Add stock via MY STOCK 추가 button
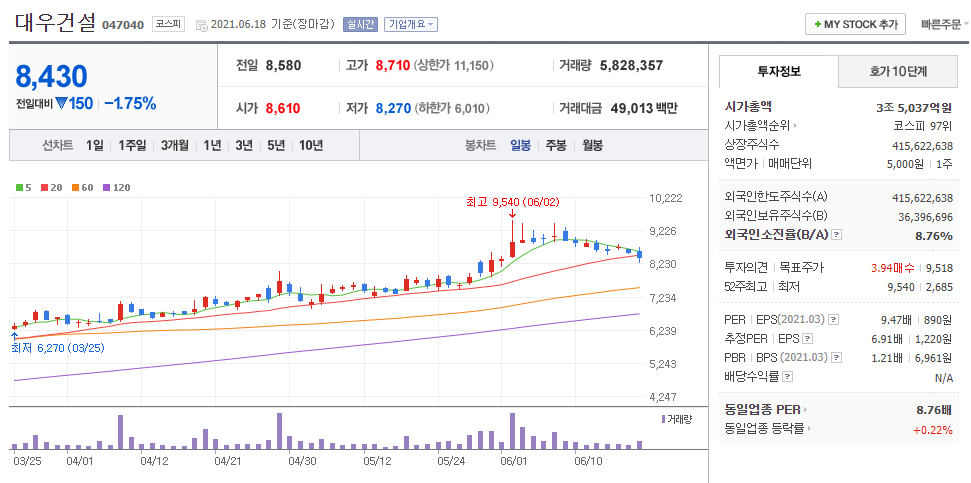This screenshot has width=971, height=483. click(x=855, y=24)
